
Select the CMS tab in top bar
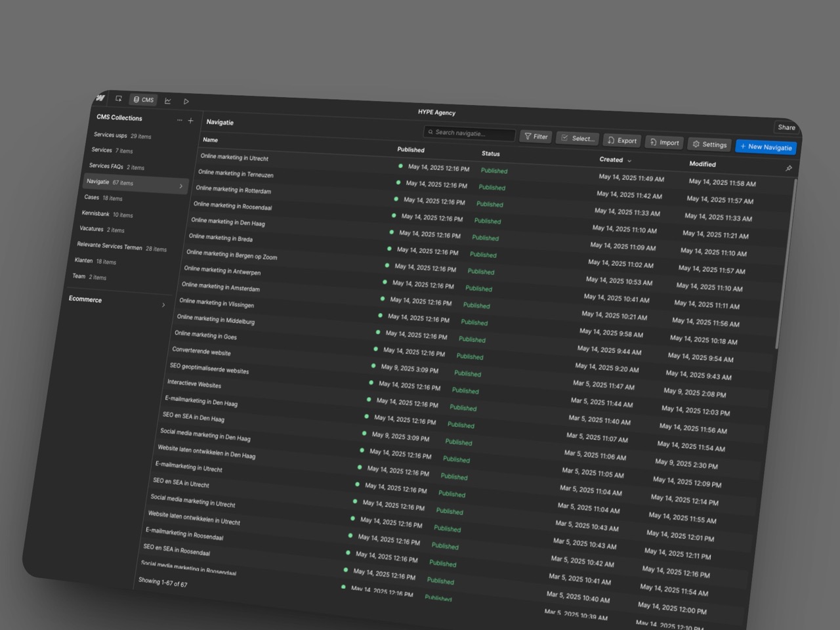[x=143, y=100]
